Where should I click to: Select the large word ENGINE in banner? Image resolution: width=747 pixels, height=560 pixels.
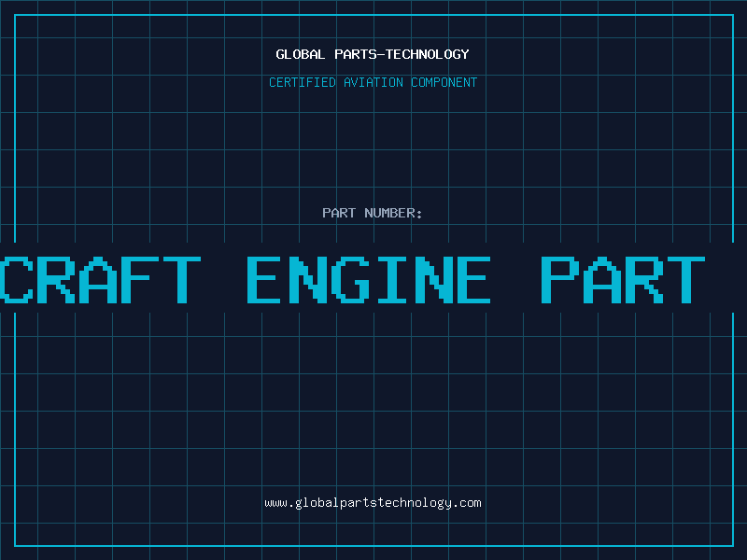coord(369,279)
